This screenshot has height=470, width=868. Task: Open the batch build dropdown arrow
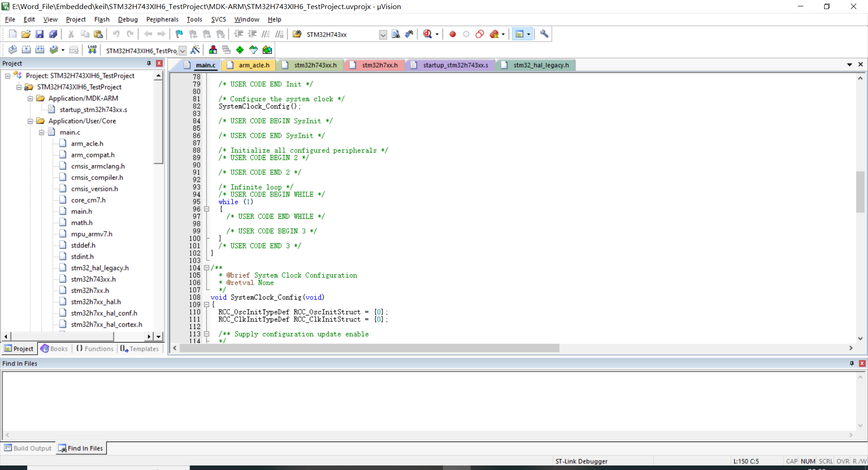coord(63,50)
